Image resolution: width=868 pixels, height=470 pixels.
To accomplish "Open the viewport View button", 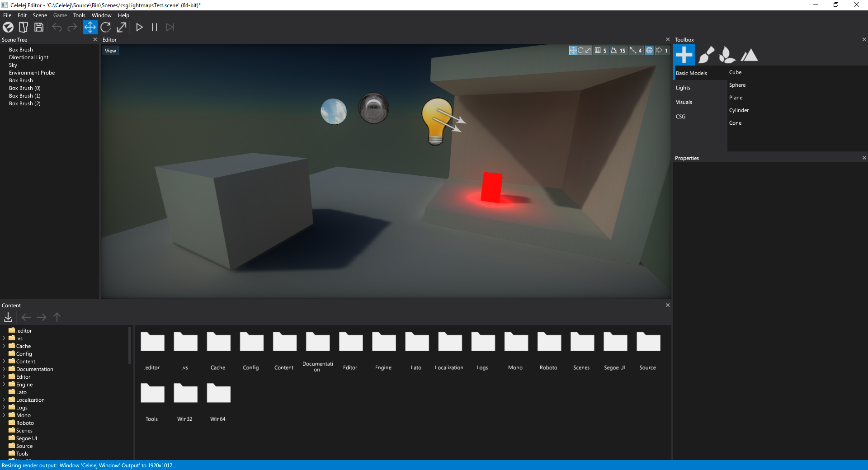I will tap(111, 51).
